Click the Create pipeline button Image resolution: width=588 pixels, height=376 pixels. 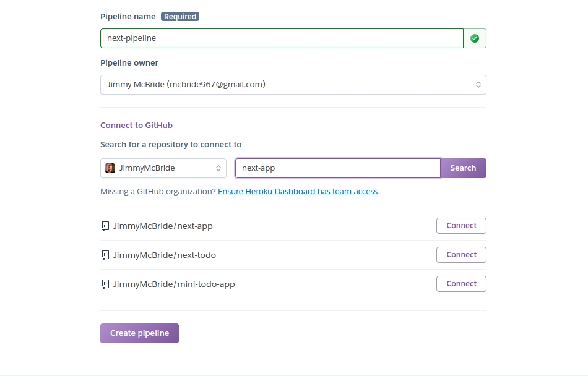pyautogui.click(x=139, y=333)
